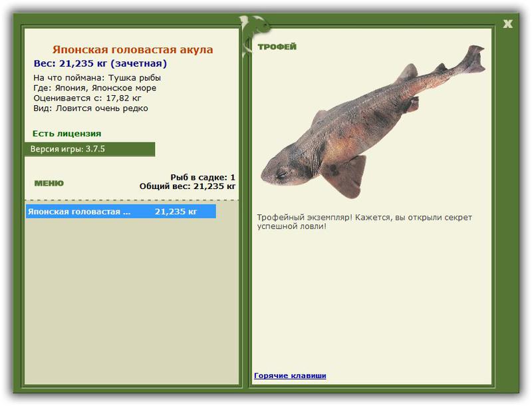Viewport: 532px width, 406px height.
Task: Open the МЕНЮ menu
Action: 49,183
